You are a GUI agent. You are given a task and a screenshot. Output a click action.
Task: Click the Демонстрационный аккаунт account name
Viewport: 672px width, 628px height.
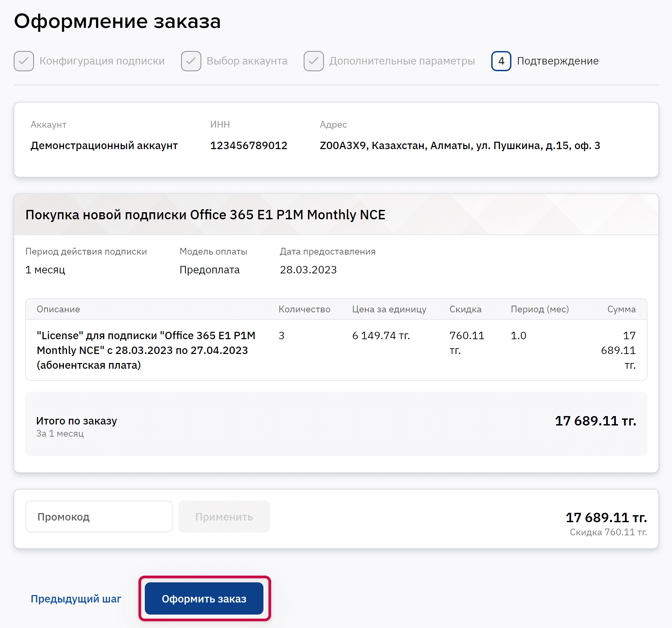click(x=104, y=146)
